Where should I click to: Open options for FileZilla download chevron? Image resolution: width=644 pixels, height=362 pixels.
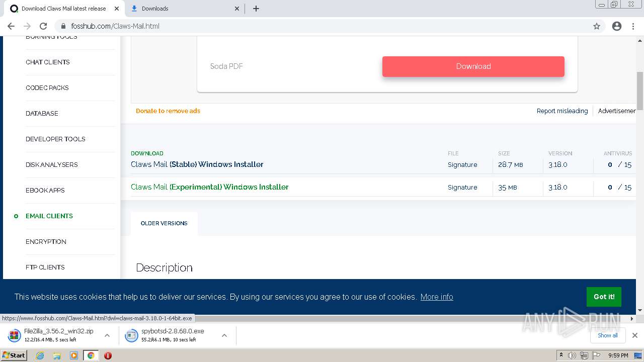pos(107,335)
